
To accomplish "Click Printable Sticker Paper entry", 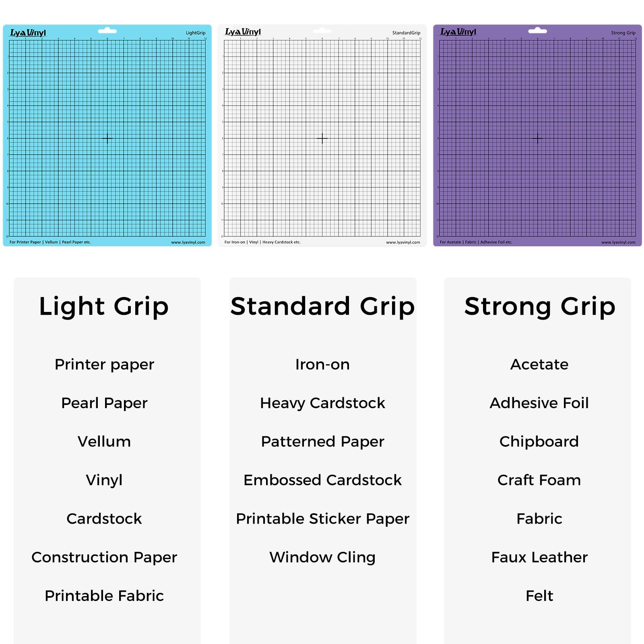I will click(x=322, y=518).
